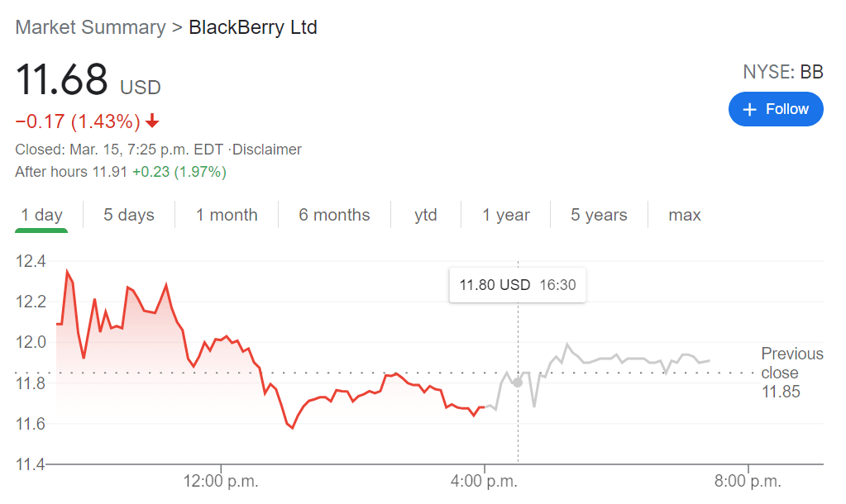Click the NYSE: BB ticker label

[782, 73]
